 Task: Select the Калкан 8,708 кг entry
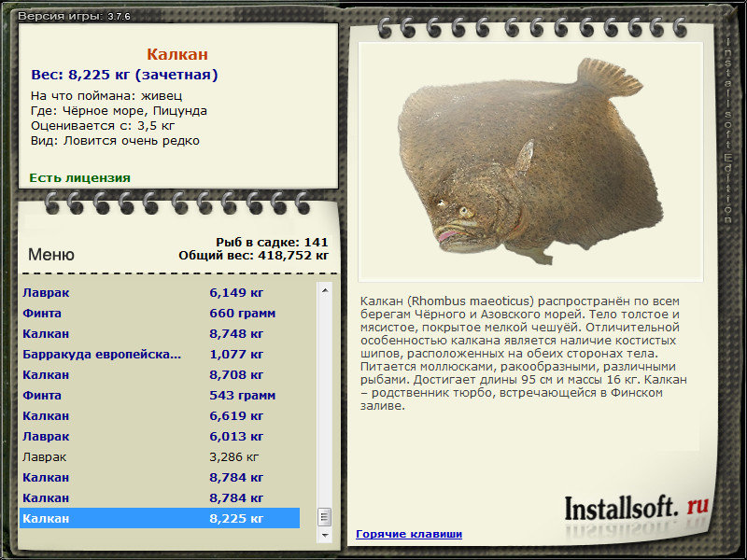[160, 374]
